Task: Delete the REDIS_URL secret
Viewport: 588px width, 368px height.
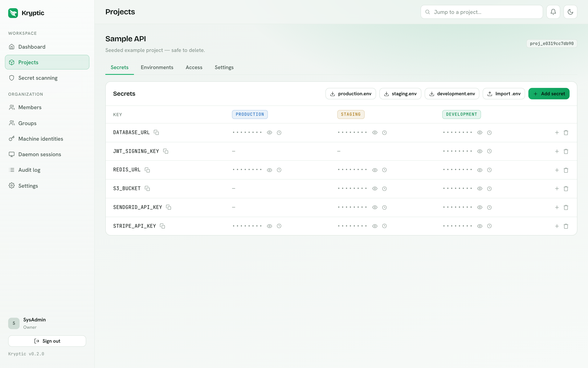Action: [566, 170]
